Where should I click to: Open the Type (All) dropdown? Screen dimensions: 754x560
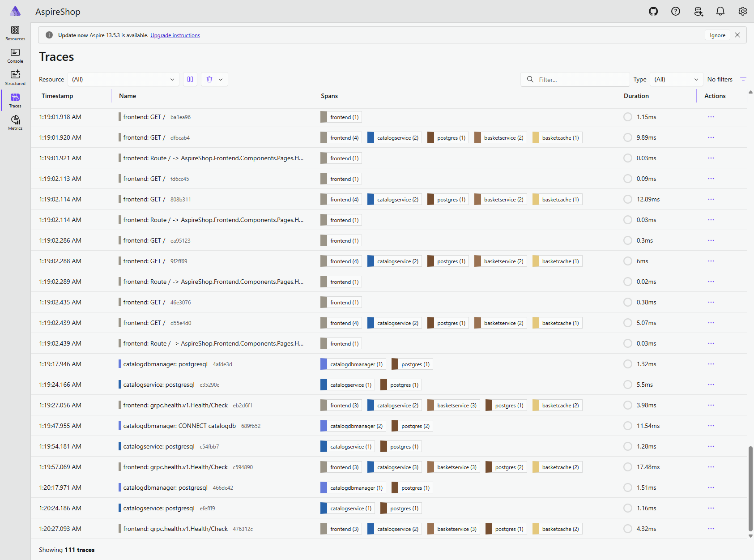(676, 79)
